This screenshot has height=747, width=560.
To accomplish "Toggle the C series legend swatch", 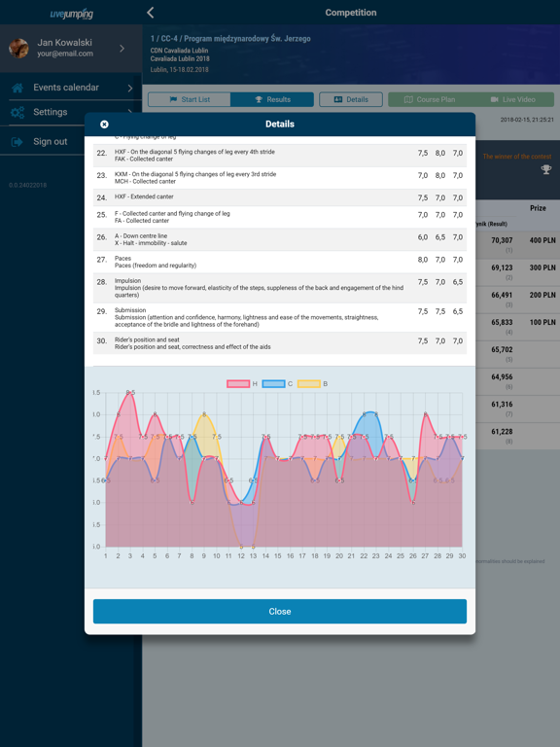I will (274, 383).
